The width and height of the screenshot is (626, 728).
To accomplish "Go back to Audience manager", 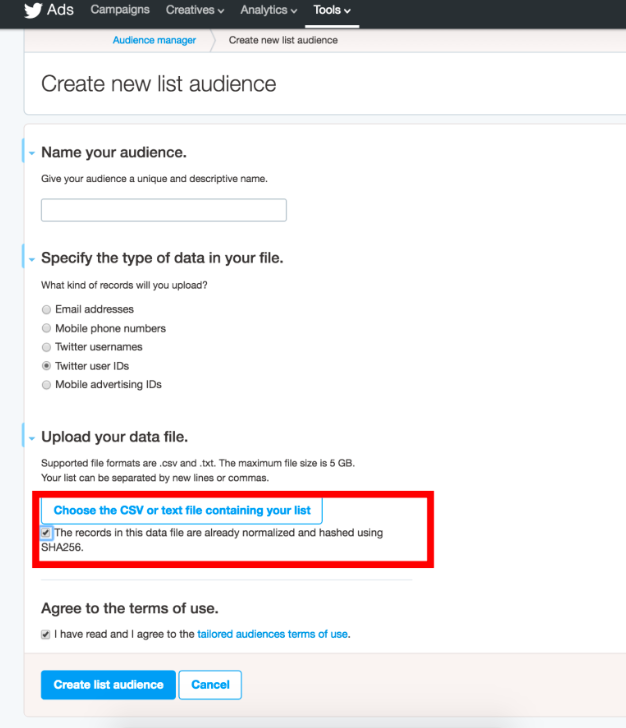I will (x=154, y=40).
